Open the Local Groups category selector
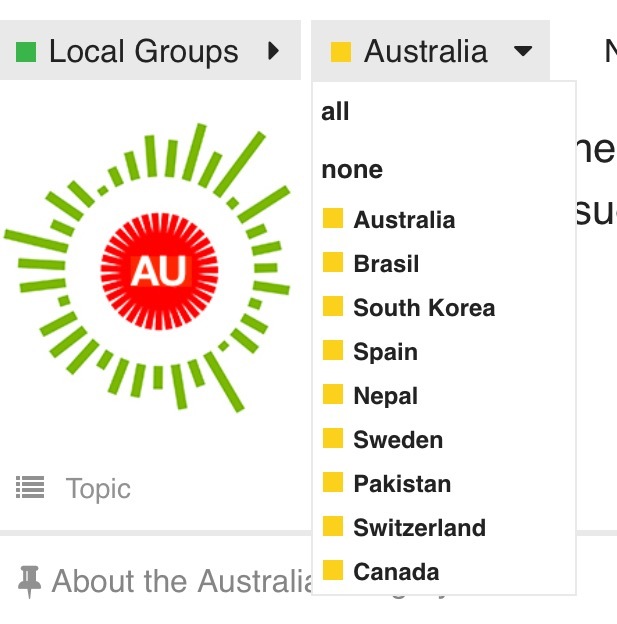This screenshot has height=624, width=617. [143, 51]
